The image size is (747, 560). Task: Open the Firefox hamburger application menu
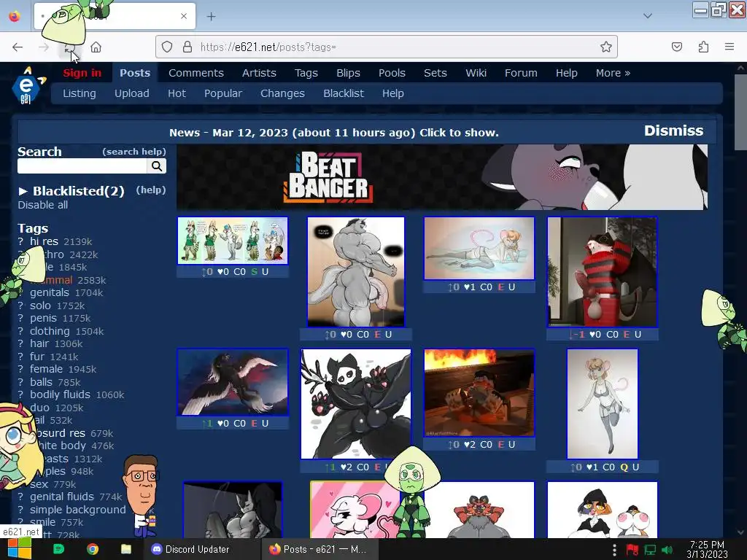pos(729,47)
